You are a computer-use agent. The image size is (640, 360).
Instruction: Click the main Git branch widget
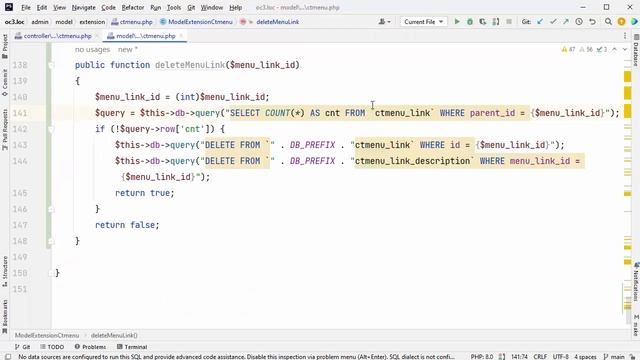coord(614,357)
